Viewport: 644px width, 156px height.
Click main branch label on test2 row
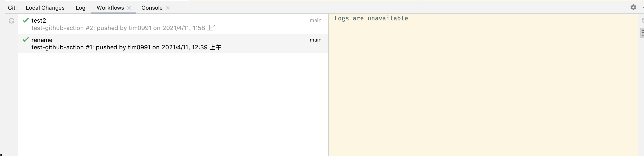pos(316,21)
